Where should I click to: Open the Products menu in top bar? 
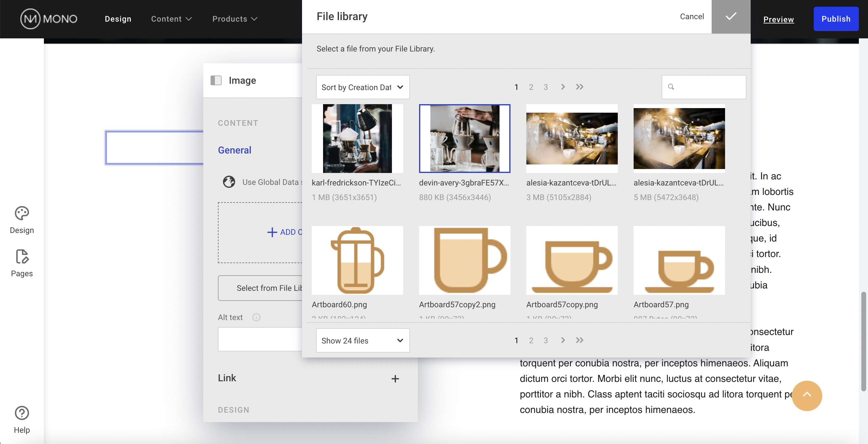234,19
